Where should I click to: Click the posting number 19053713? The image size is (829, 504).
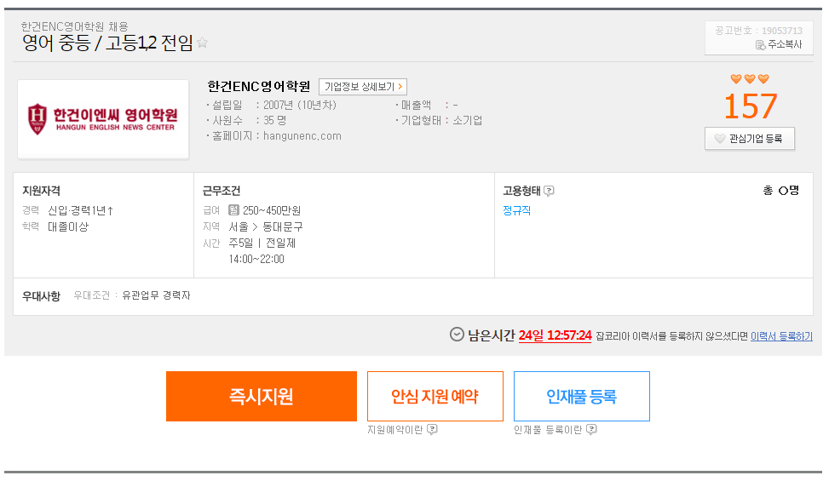(782, 31)
